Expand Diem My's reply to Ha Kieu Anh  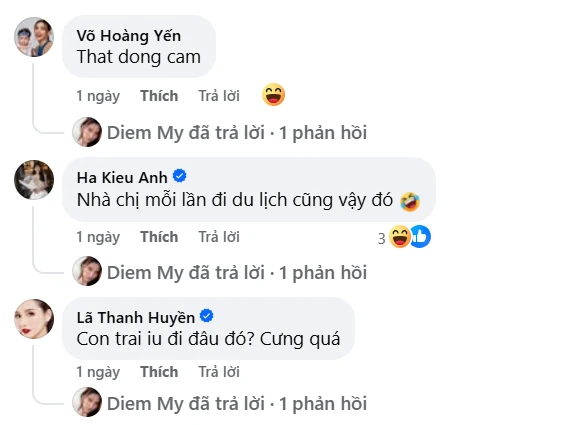[237, 273]
